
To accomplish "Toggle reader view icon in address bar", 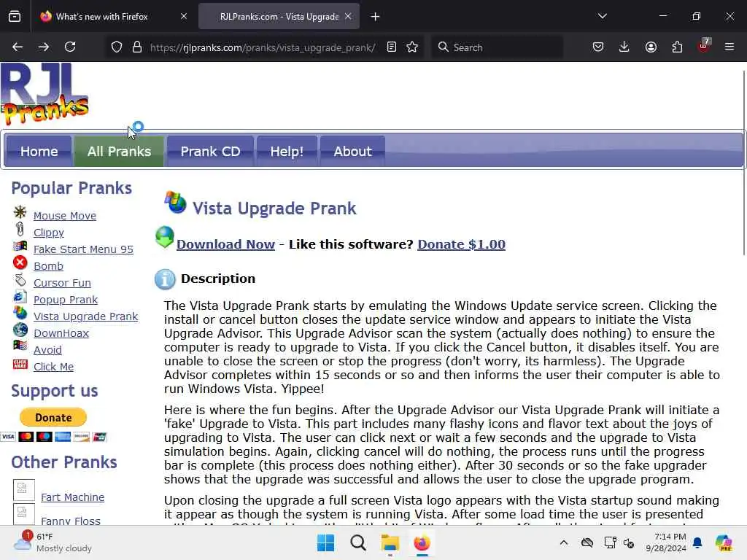I will coord(392,47).
